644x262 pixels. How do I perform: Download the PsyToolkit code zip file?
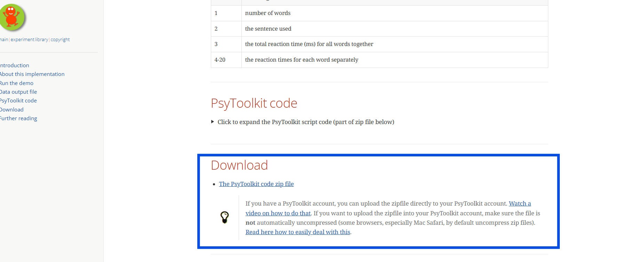pyautogui.click(x=256, y=184)
